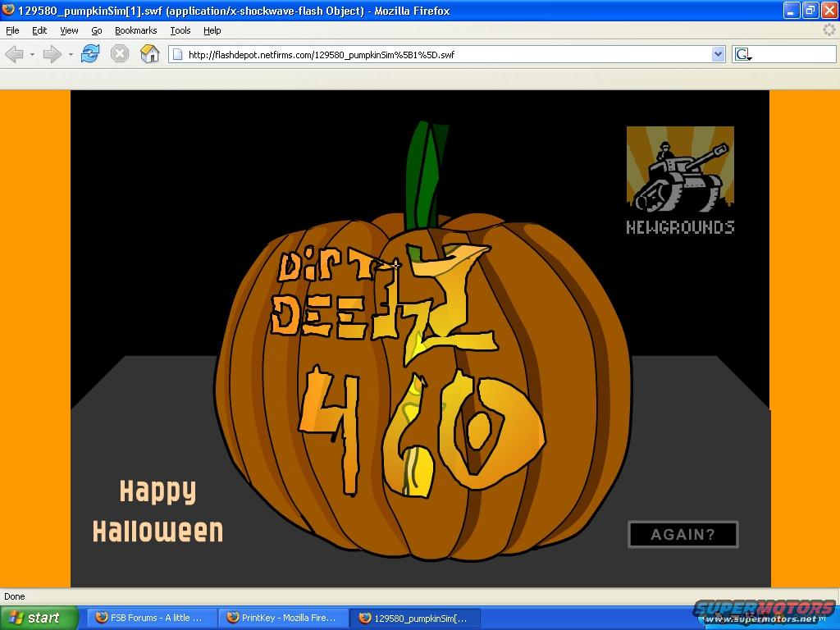Open the back history dropdown arrow
The width and height of the screenshot is (840, 630).
click(x=32, y=55)
